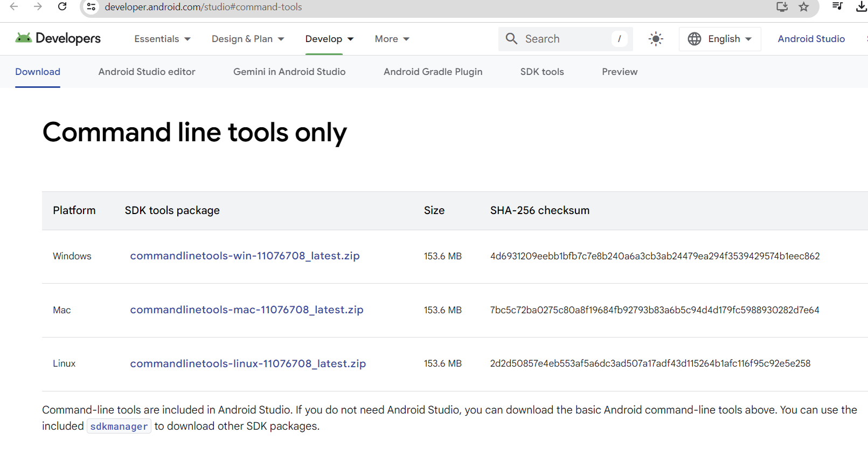This screenshot has width=868, height=454.
Task: Click the Search input field
Action: pyautogui.click(x=565, y=39)
